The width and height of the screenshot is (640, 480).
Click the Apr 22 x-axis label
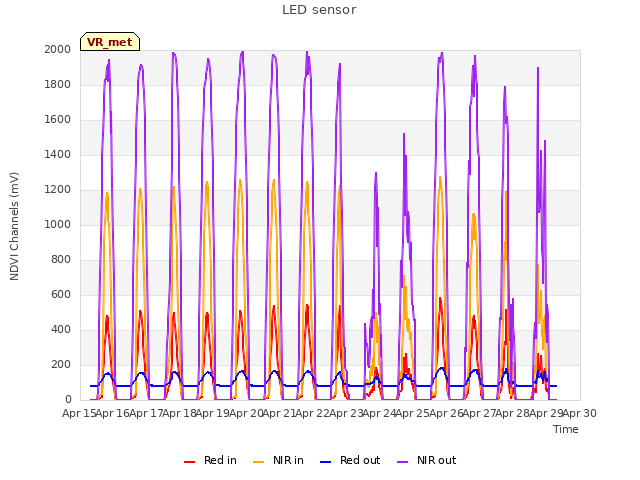point(313,413)
